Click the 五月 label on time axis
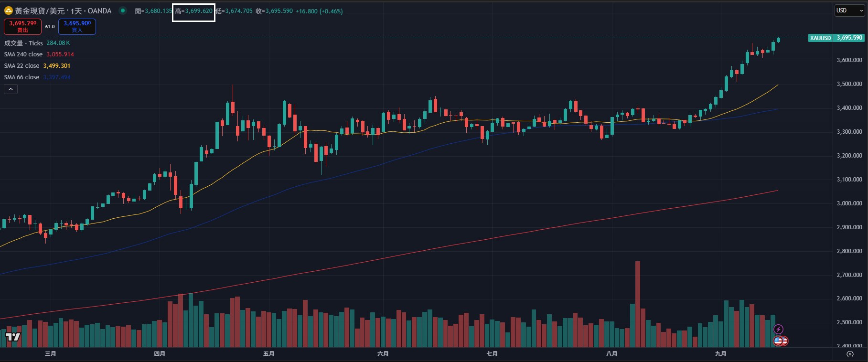 tap(268, 354)
